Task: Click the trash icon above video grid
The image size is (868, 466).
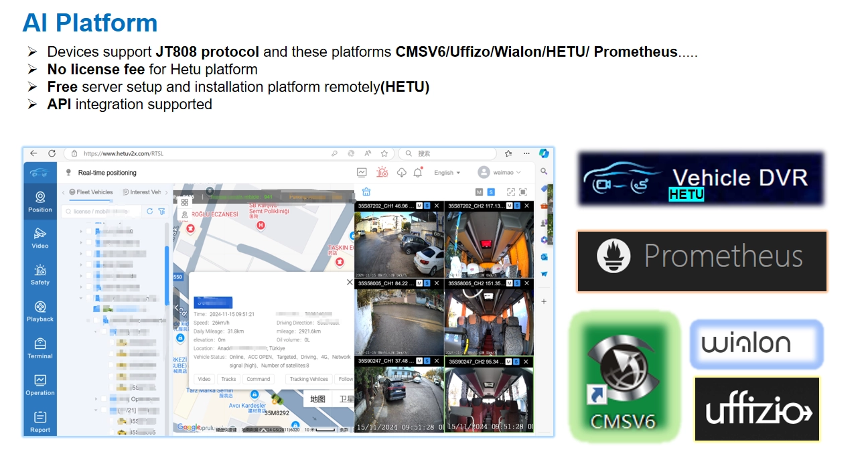Action: (x=366, y=192)
